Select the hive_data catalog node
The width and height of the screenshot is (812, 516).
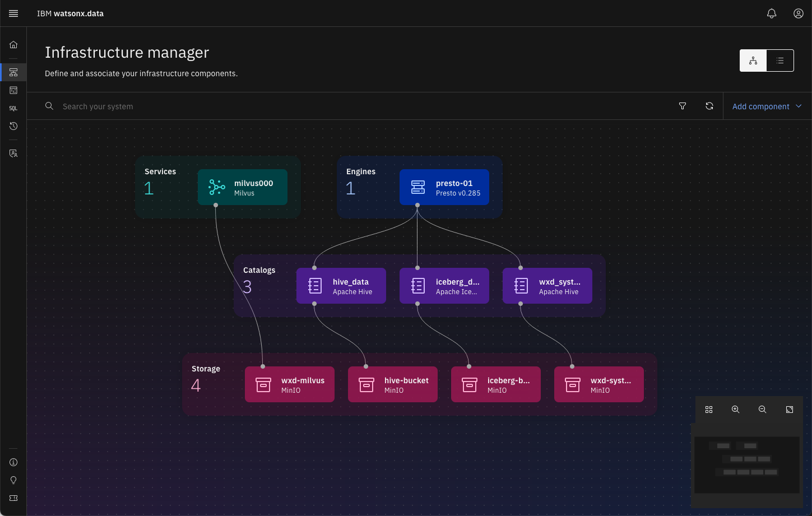click(x=341, y=286)
